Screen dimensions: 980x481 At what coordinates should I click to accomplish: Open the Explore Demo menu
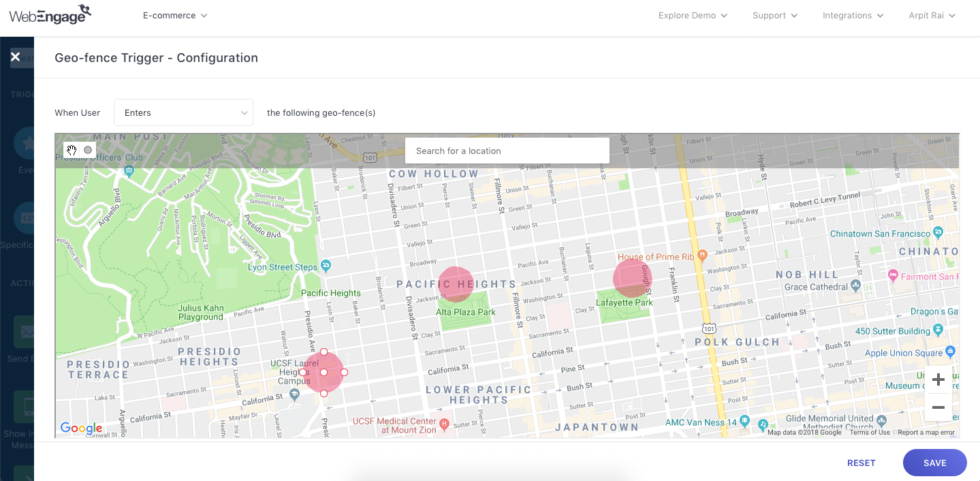693,16
